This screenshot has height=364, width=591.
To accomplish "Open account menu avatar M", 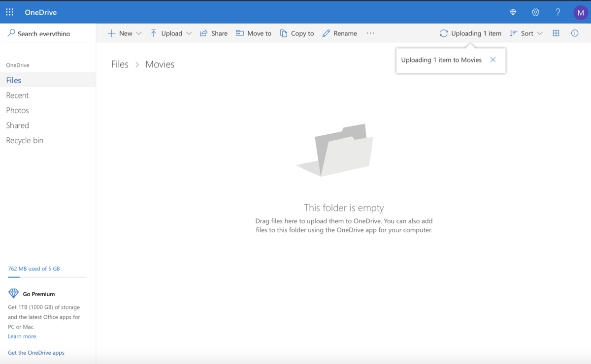I will pos(581,13).
